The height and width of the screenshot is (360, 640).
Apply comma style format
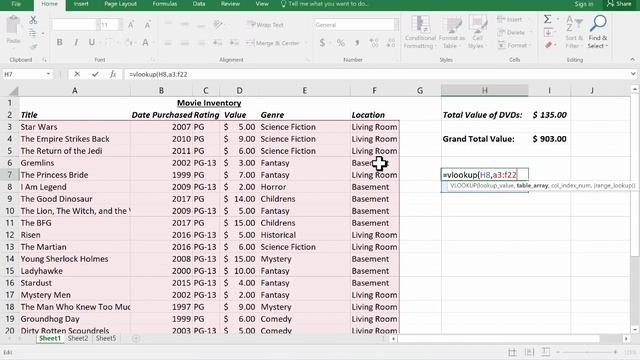click(x=357, y=42)
